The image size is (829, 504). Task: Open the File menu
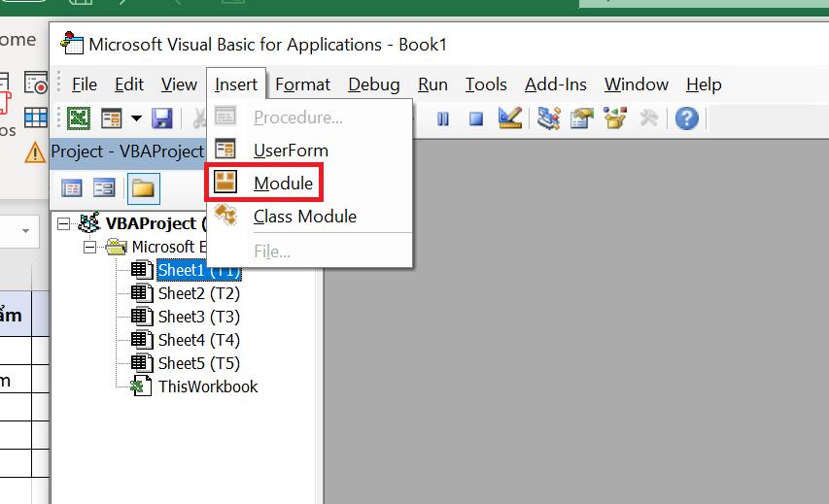click(84, 84)
